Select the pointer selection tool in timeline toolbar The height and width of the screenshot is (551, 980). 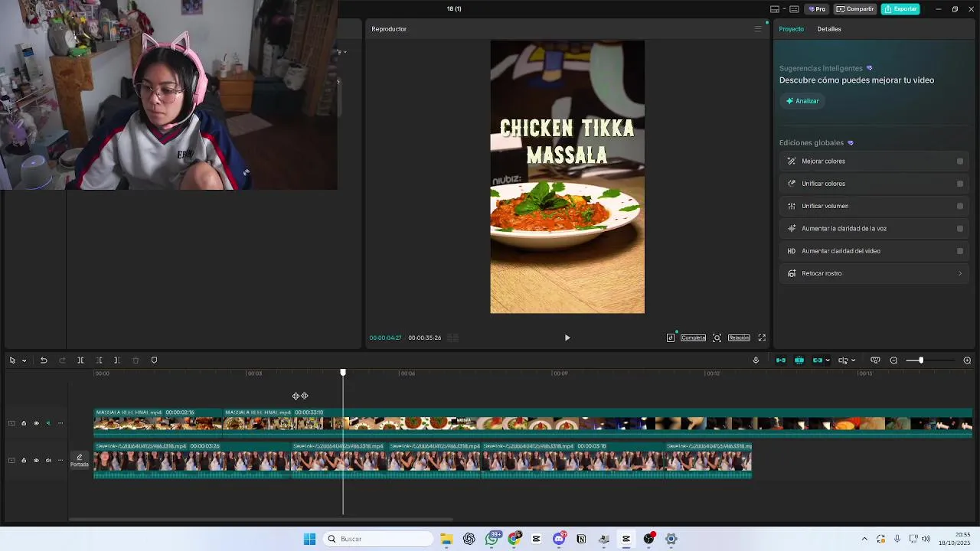[12, 360]
